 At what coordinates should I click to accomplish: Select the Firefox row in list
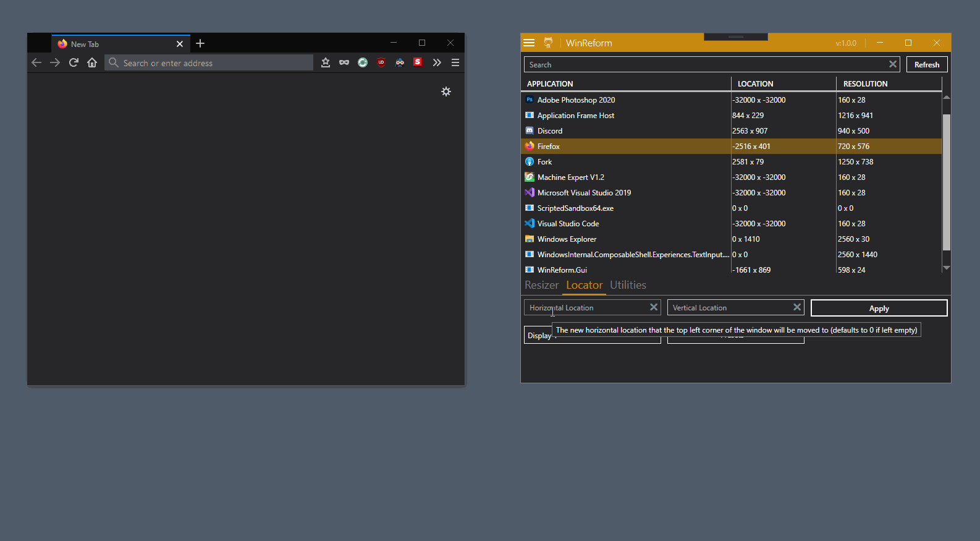(x=732, y=146)
